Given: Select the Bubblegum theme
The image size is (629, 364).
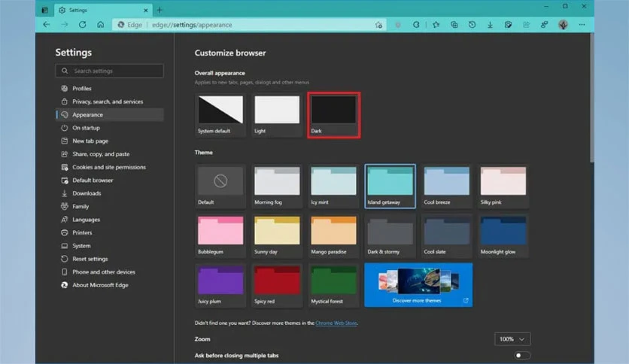Looking at the screenshot, I should (x=220, y=235).
